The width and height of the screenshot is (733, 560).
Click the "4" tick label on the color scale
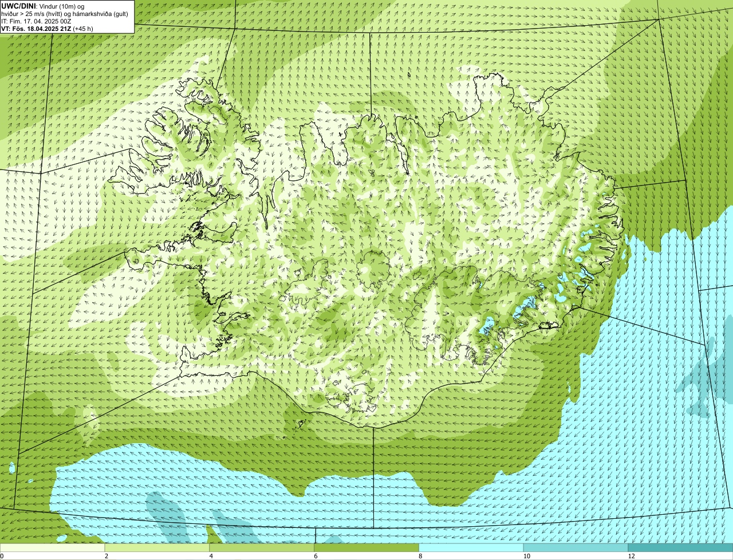(211, 556)
